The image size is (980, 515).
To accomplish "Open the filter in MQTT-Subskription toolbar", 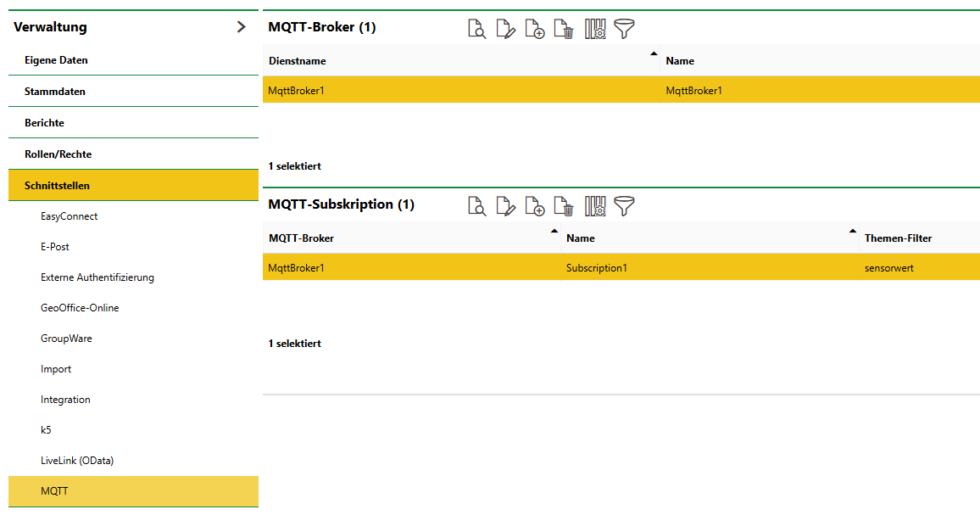I will point(624,206).
